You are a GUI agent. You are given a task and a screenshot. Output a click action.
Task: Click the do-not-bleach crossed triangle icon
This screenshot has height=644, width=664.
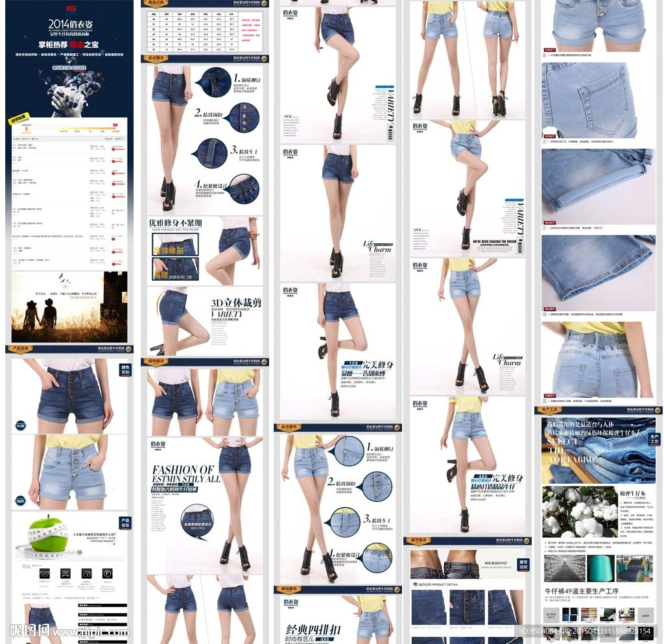(65, 573)
